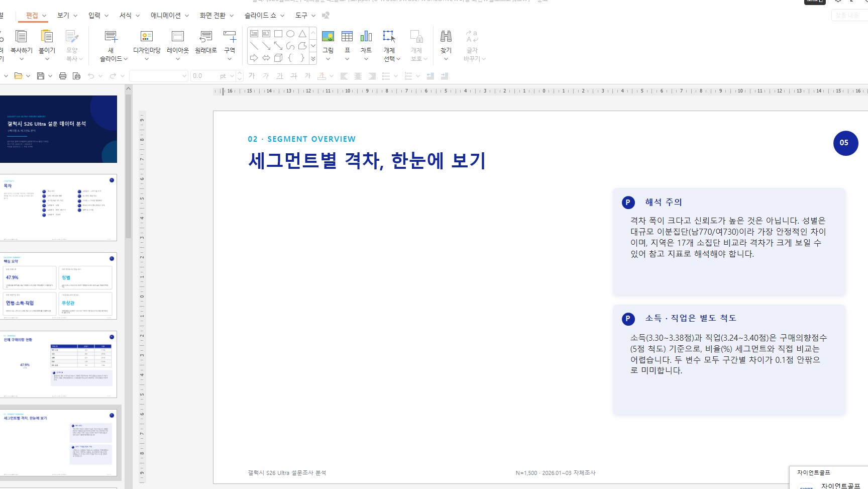Screen dimensions: 868x489
Task: Toggle center align paragraph button
Action: [358, 76]
